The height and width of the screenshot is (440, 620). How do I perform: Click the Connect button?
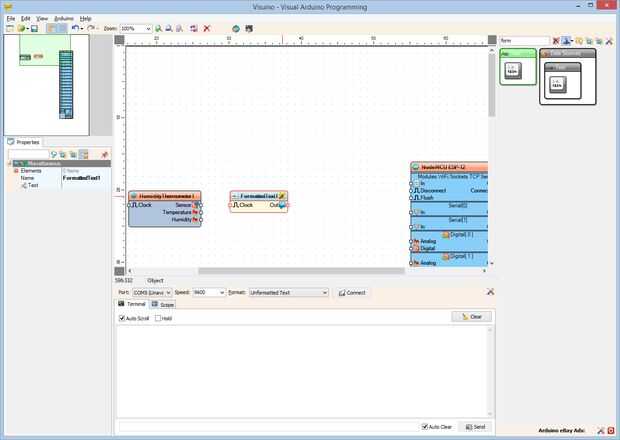(352, 293)
